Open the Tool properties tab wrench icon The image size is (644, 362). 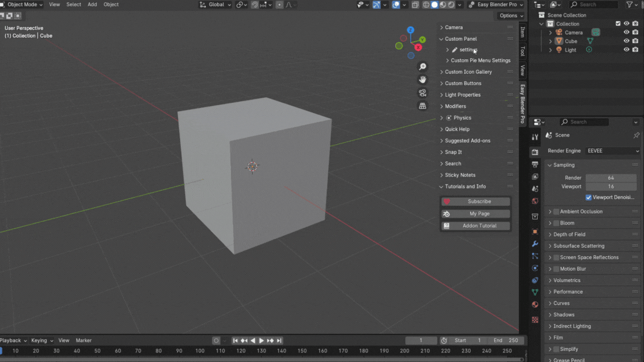535,137
